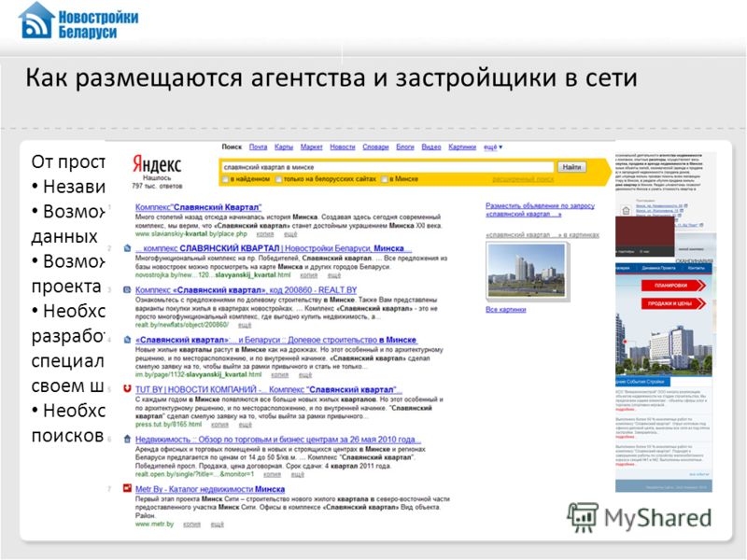Open the Видео service tab
747x560 pixels.
pos(431,147)
